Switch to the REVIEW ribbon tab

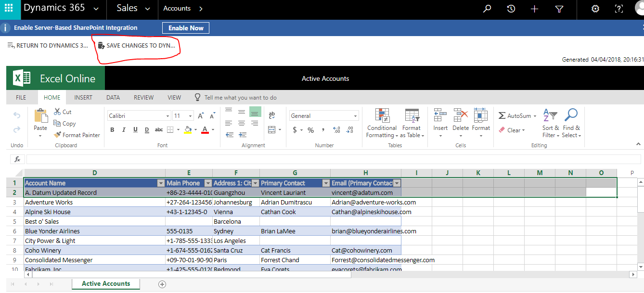pyautogui.click(x=143, y=97)
